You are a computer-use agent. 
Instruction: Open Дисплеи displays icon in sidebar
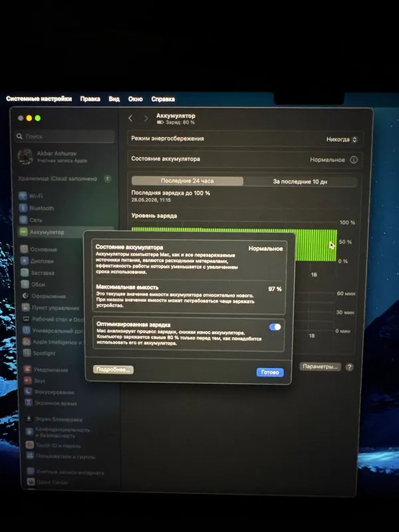tap(25, 261)
